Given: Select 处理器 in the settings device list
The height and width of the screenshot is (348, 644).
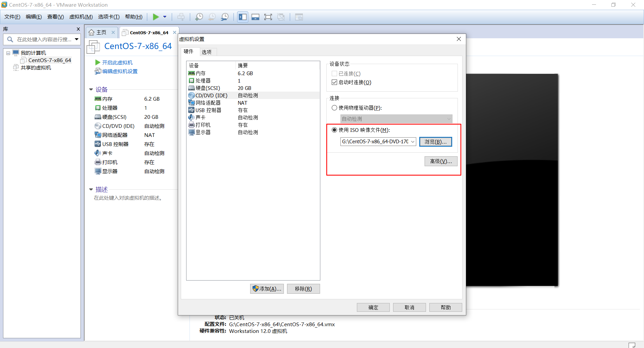Looking at the screenshot, I should [253, 81].
